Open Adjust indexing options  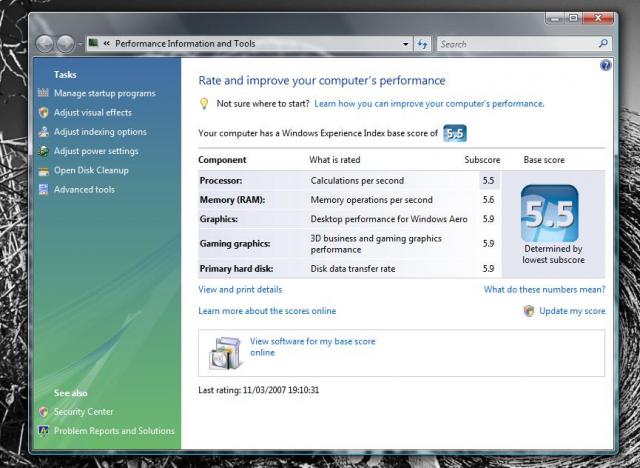(x=100, y=132)
